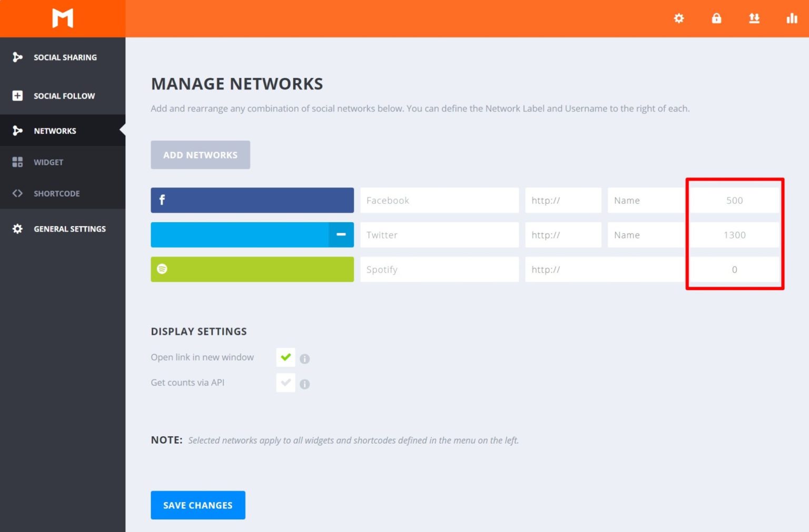This screenshot has width=809, height=532.
Task: Click the Spotify icon on the green network row
Action: tap(162, 269)
